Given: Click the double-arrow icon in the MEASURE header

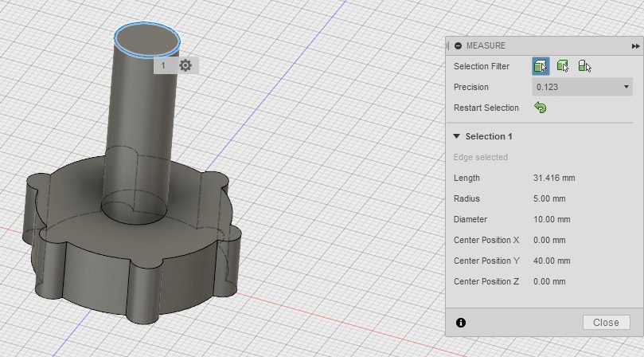Looking at the screenshot, I should tap(636, 46).
